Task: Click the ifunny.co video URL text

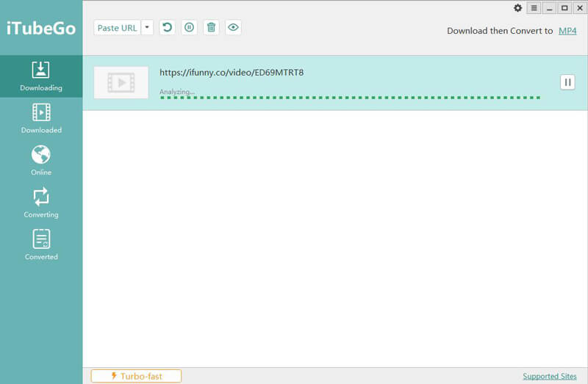Action: coord(232,72)
